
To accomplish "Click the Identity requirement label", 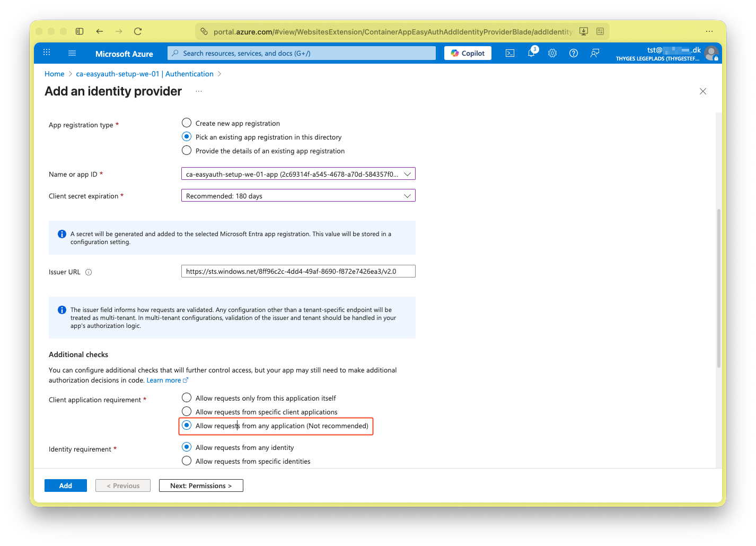I will (x=80, y=449).
